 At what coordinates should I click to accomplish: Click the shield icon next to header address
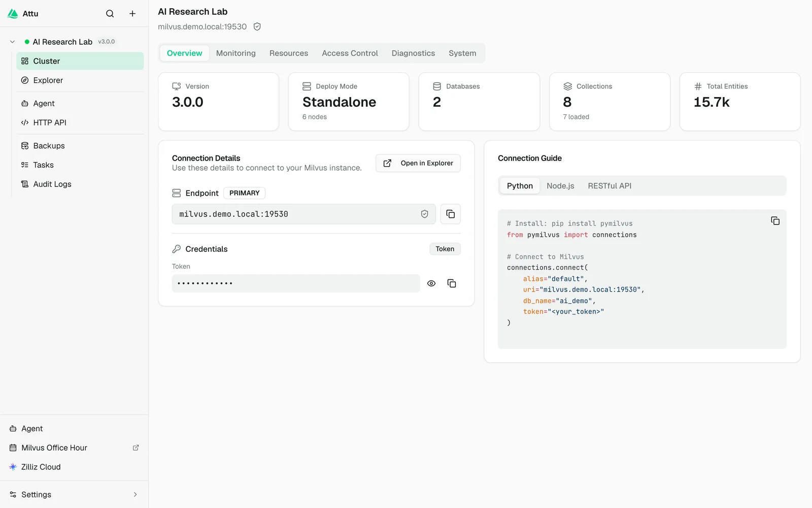pyautogui.click(x=257, y=26)
